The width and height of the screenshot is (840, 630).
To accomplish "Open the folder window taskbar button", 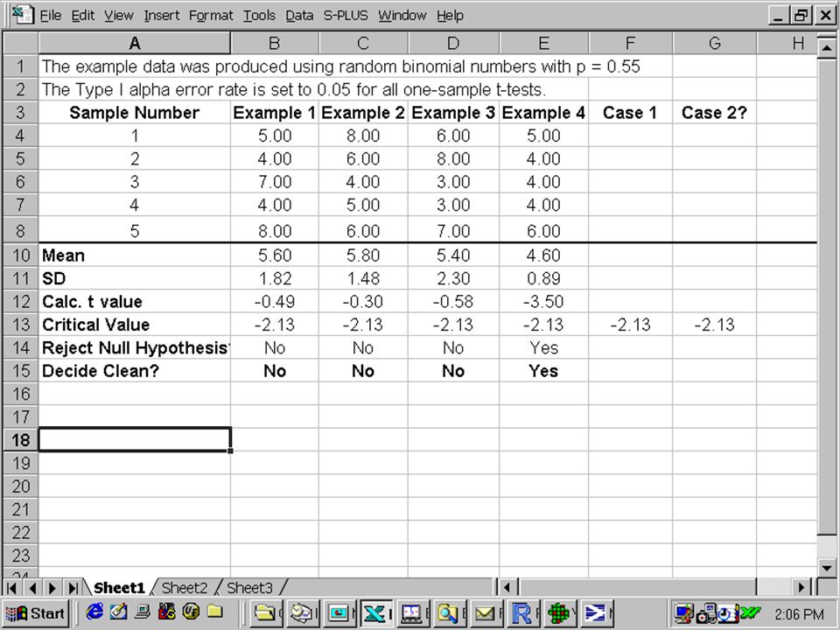I will tap(267, 612).
